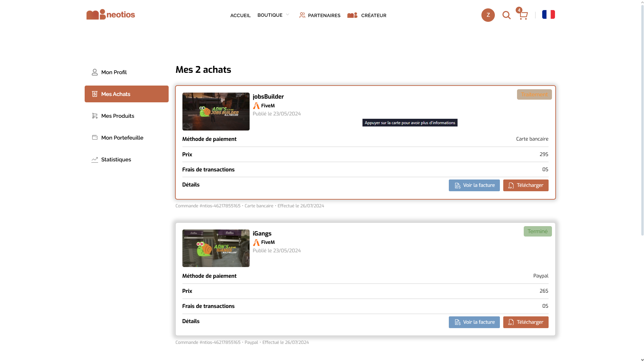Click the Traitement status badge
This screenshot has width=644, height=362.
[534, 94]
